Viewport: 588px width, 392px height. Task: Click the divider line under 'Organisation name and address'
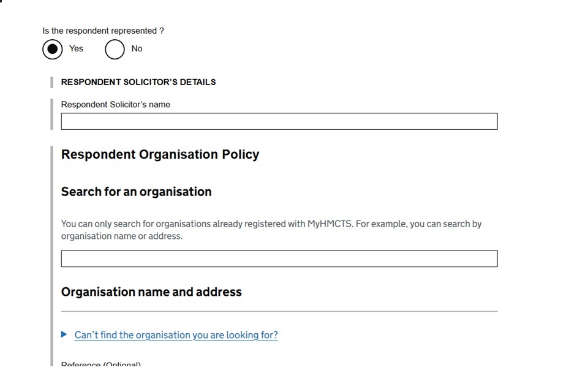[279, 311]
